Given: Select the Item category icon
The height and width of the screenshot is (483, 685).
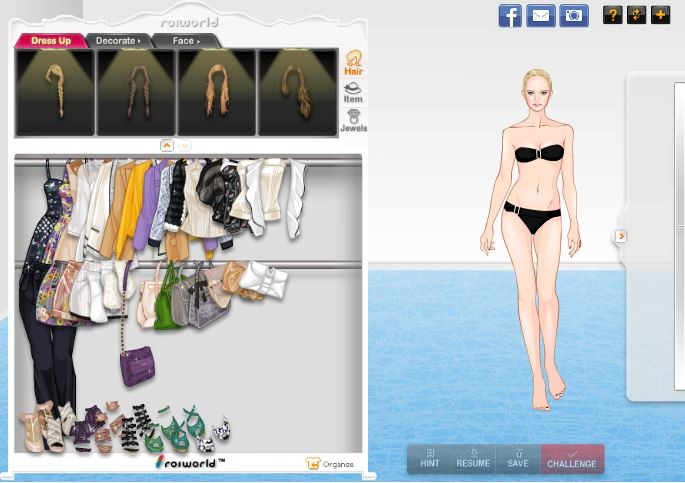Looking at the screenshot, I should (x=353, y=92).
